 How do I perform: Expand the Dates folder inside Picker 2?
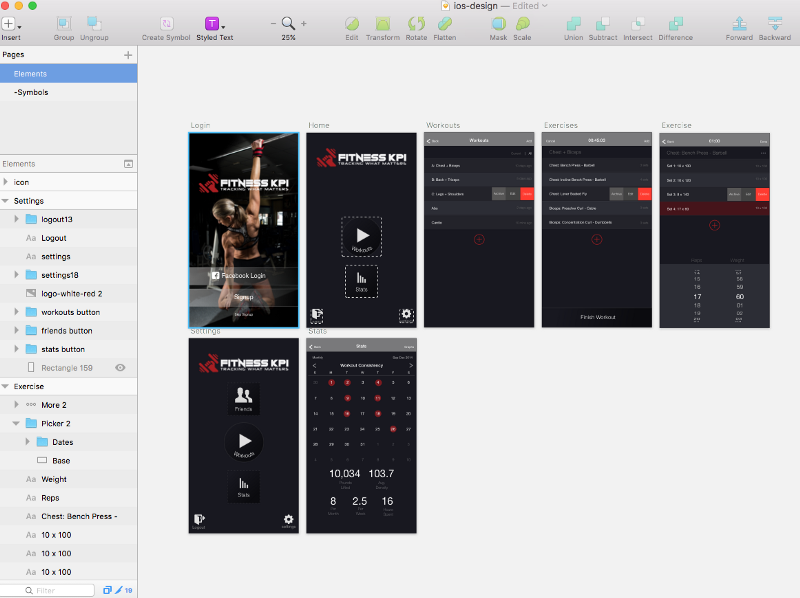28,442
